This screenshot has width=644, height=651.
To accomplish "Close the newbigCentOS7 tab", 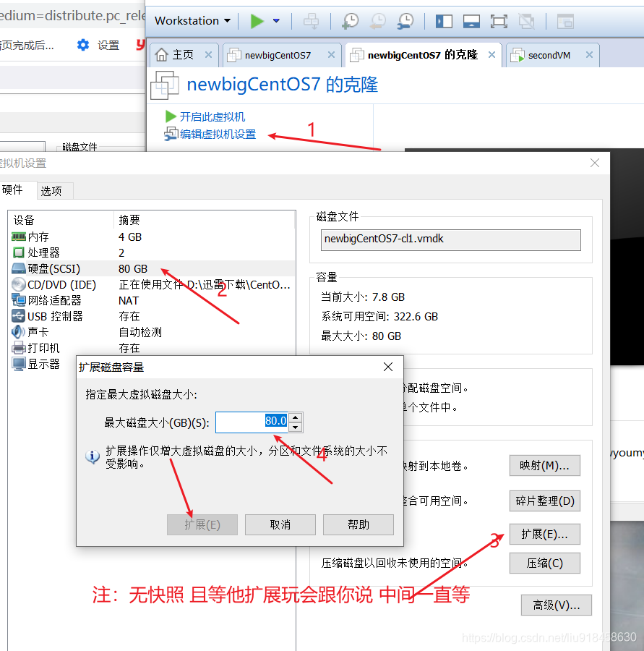I will pos(331,55).
